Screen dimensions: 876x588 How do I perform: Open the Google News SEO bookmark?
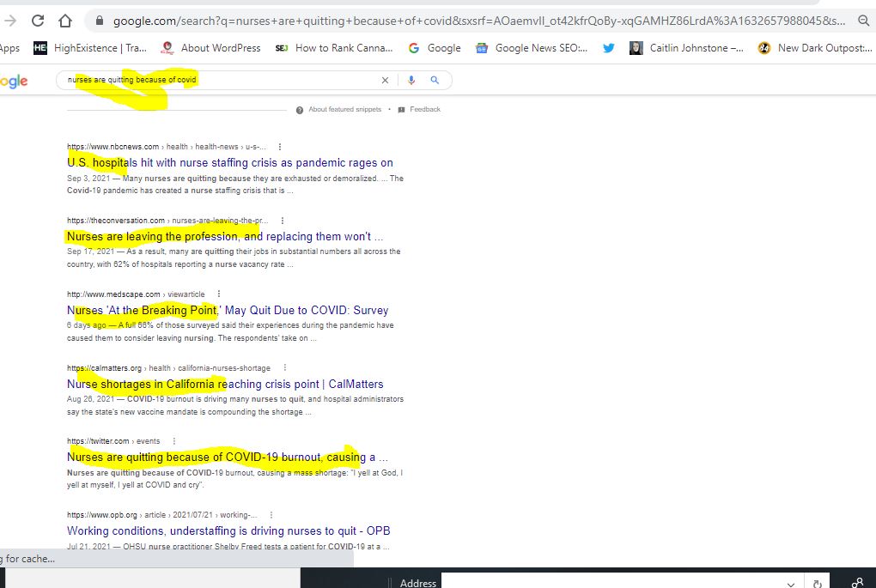tap(532, 48)
